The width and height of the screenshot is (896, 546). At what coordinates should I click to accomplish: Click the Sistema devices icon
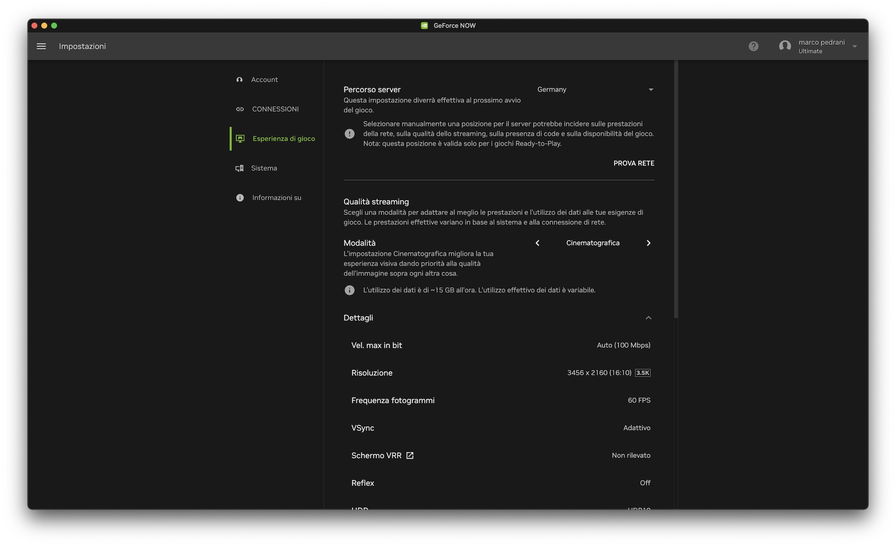[240, 168]
